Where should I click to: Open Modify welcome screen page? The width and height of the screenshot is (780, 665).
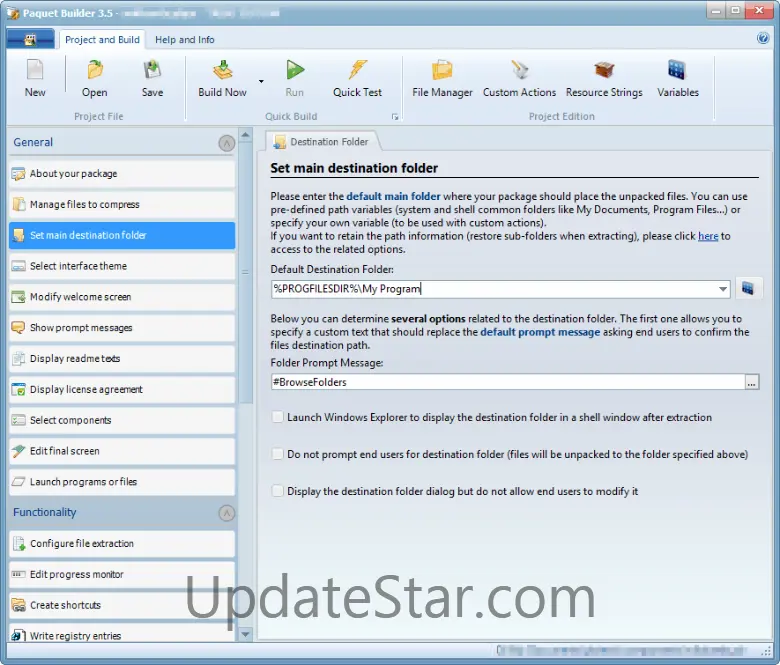[122, 297]
